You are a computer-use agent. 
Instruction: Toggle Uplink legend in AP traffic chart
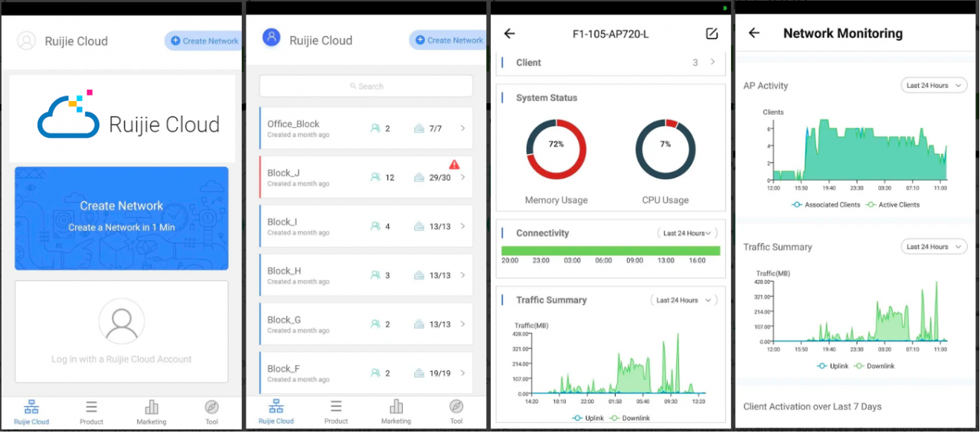(x=588, y=418)
